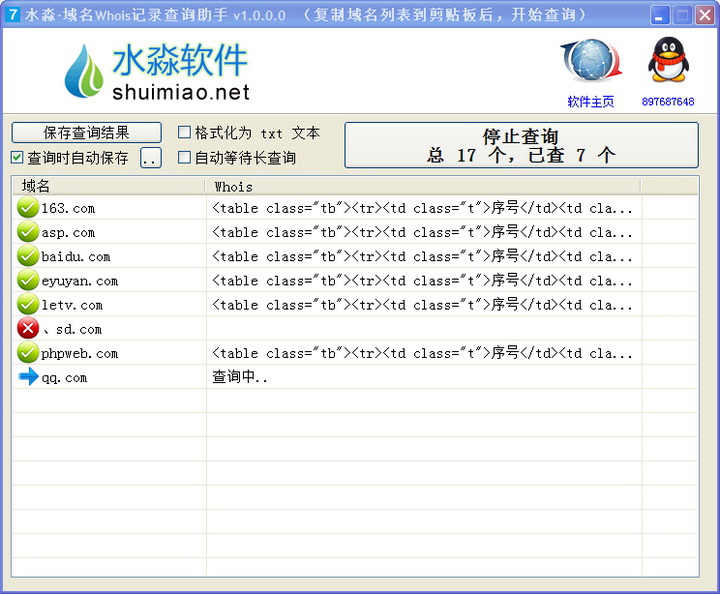
Task: Click the Whois result cell for eyuyan.com
Action: tap(424, 280)
